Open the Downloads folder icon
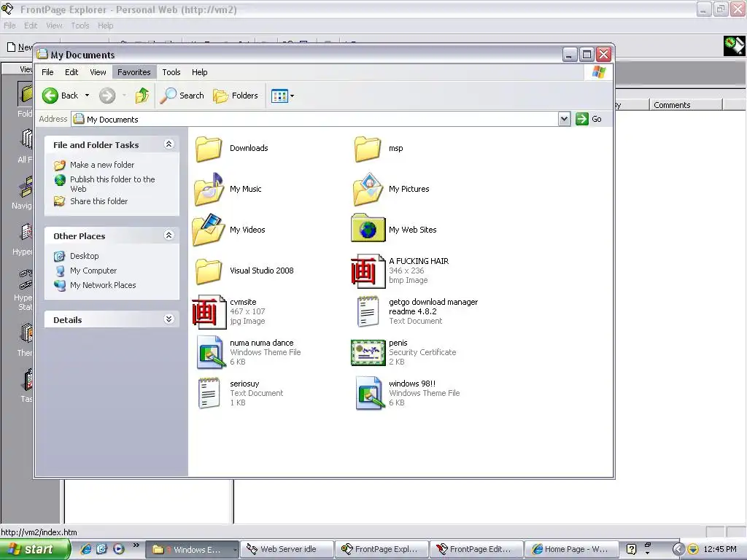 [209, 149]
